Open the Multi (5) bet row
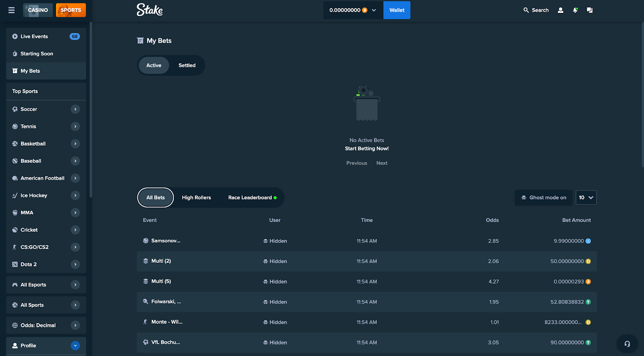Screen dimensions: 644x356 [161, 281]
